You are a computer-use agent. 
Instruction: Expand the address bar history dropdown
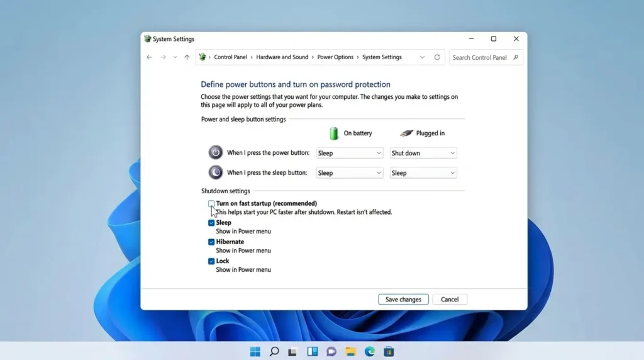(x=422, y=57)
